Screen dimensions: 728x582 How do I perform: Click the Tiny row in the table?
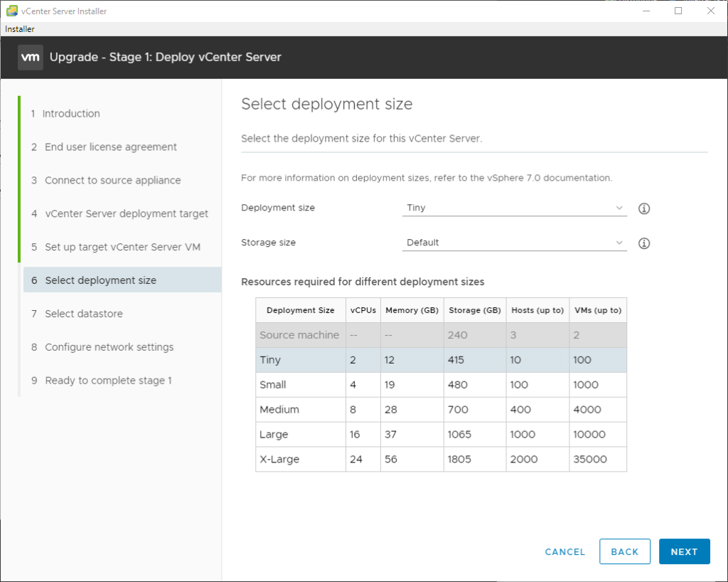click(441, 360)
